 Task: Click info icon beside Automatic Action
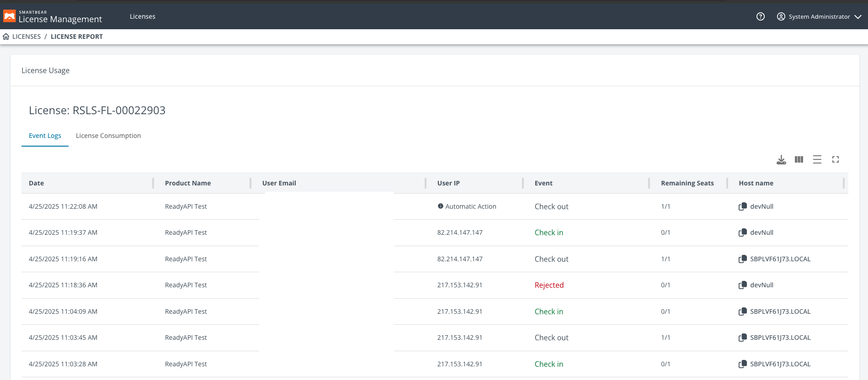tap(441, 206)
